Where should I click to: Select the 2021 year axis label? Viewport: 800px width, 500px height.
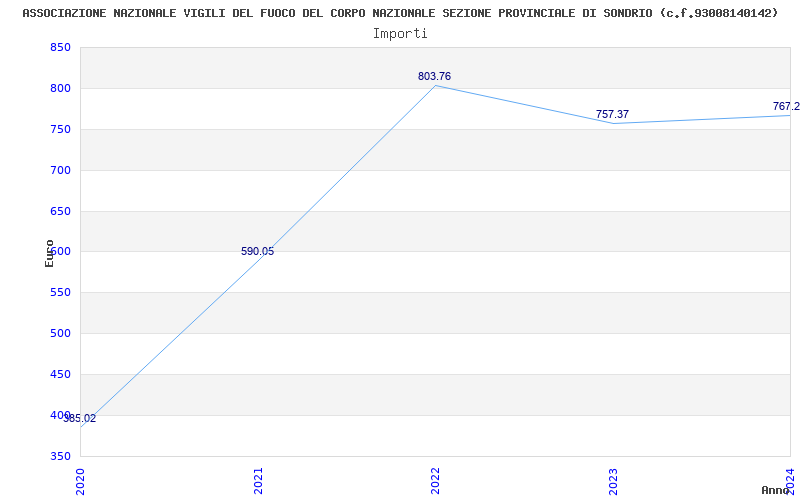coord(258,481)
